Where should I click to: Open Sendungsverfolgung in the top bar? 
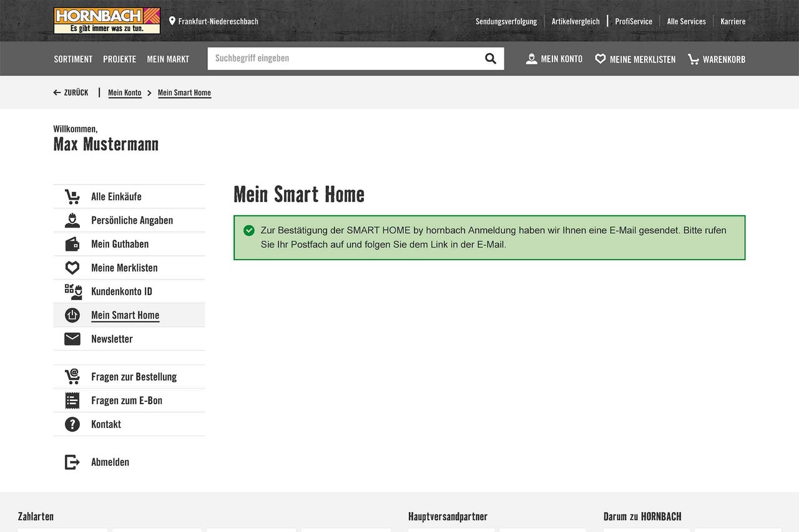pos(506,21)
